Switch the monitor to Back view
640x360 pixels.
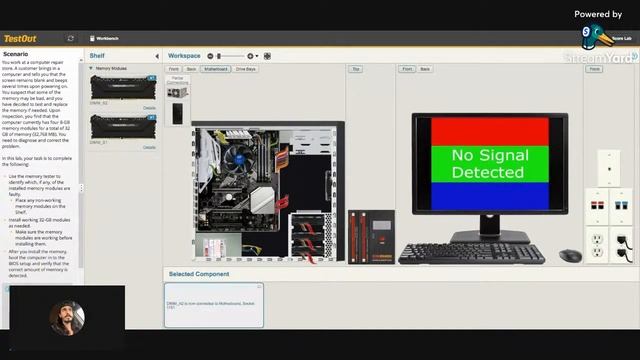click(x=425, y=69)
